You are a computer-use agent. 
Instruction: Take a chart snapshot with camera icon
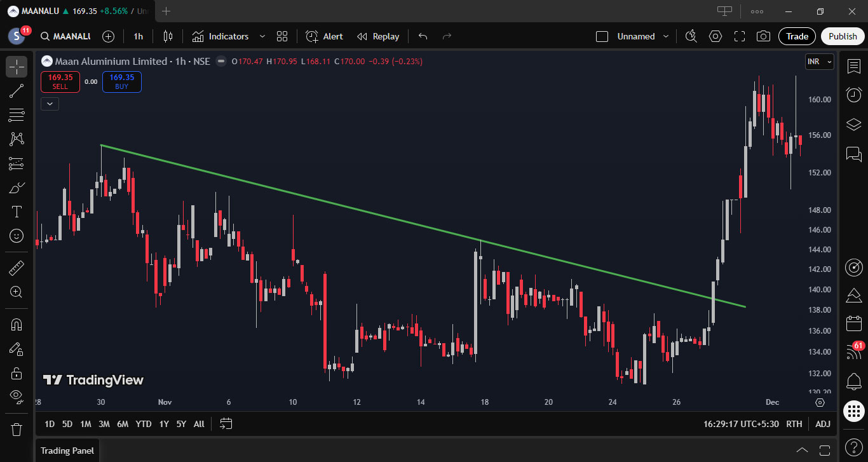(764, 36)
